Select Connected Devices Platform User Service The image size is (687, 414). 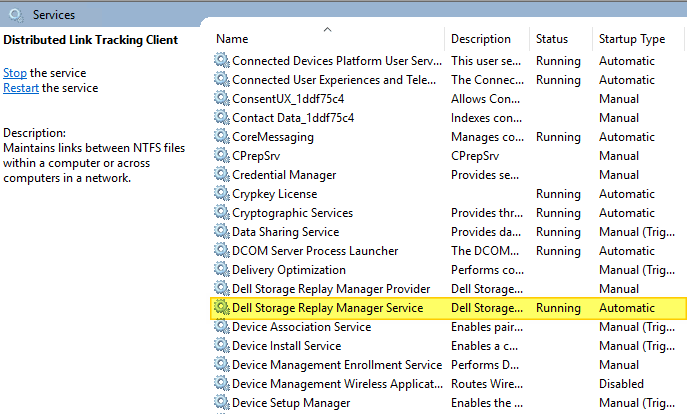click(336, 61)
